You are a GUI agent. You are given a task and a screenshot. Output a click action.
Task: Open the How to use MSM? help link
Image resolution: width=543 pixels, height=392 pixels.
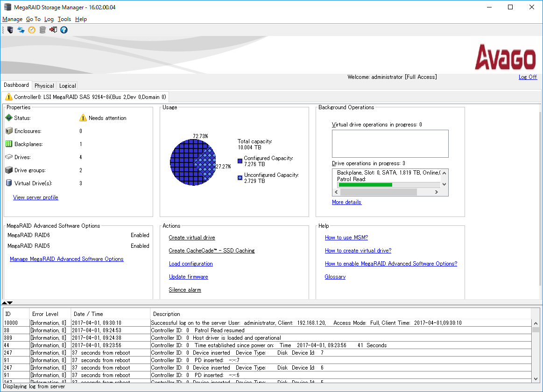[x=346, y=238]
